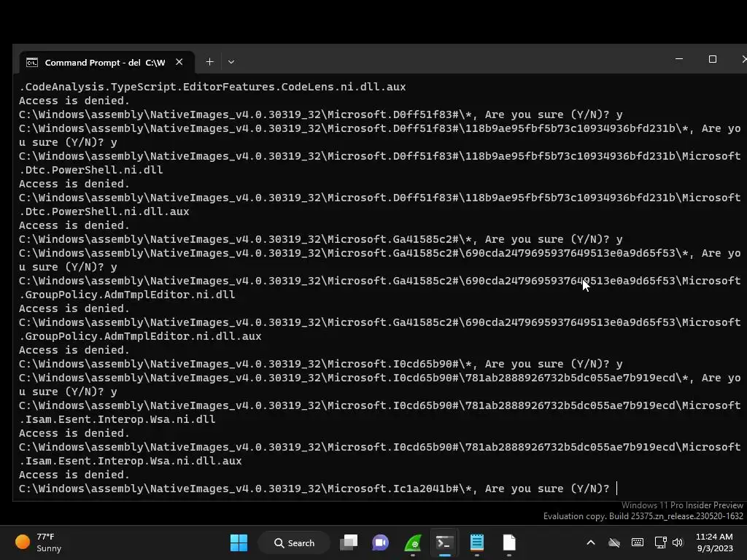The height and width of the screenshot is (560, 747).
Task: Open the Chat video app
Action: point(380,542)
